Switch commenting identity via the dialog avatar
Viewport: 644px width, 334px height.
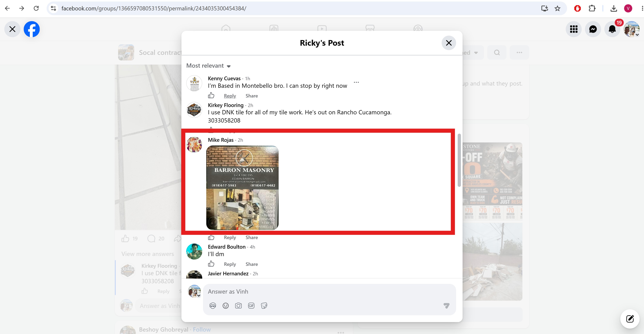click(194, 291)
